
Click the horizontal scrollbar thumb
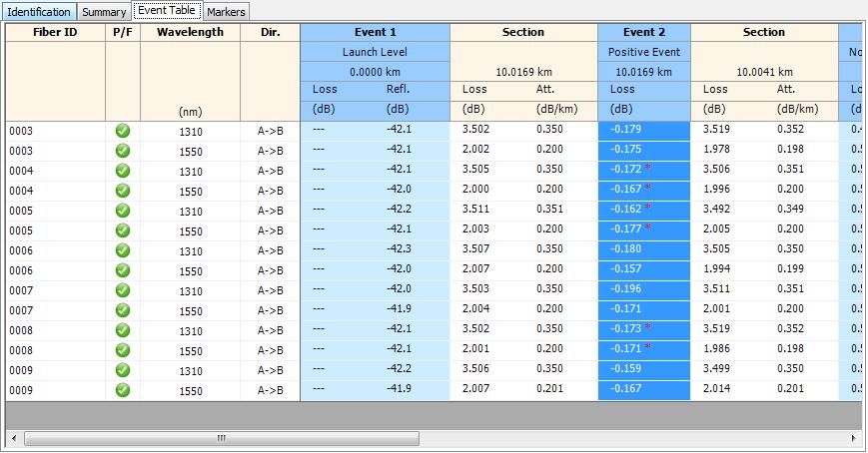coord(222,439)
